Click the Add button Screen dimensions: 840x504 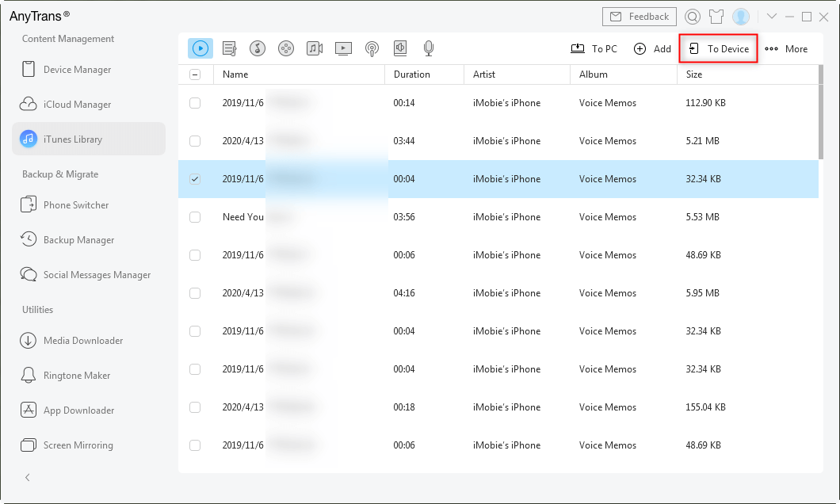click(652, 49)
